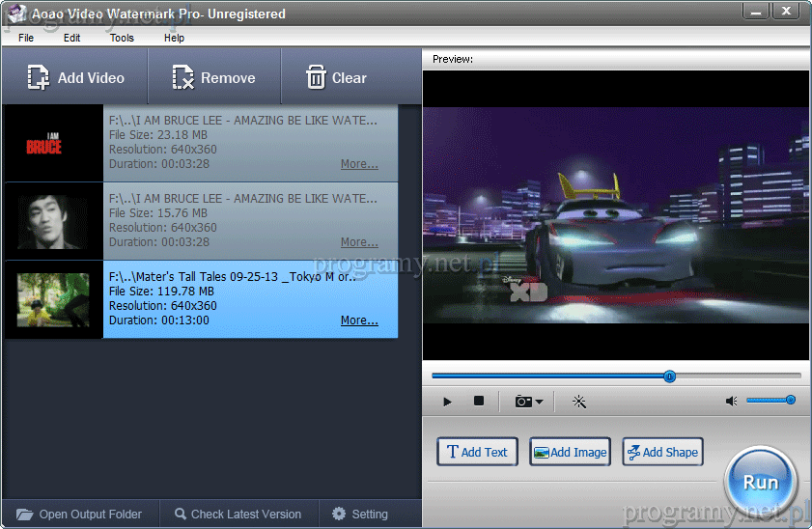
Task: Clear all videos with the trash icon
Action: pos(335,78)
